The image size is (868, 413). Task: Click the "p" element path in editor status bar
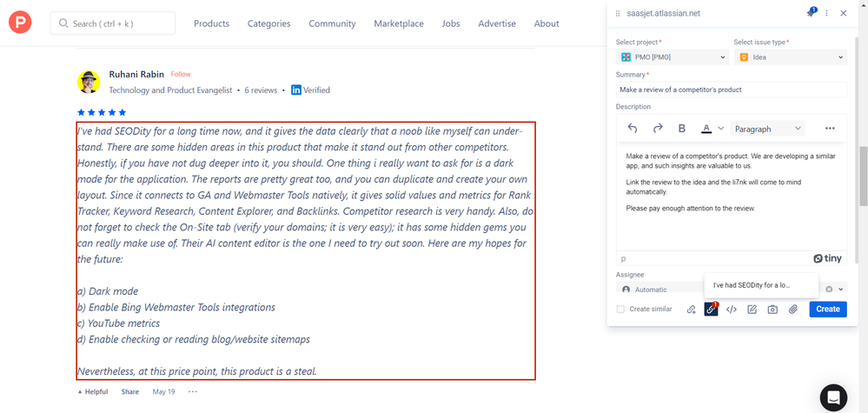[623, 258]
